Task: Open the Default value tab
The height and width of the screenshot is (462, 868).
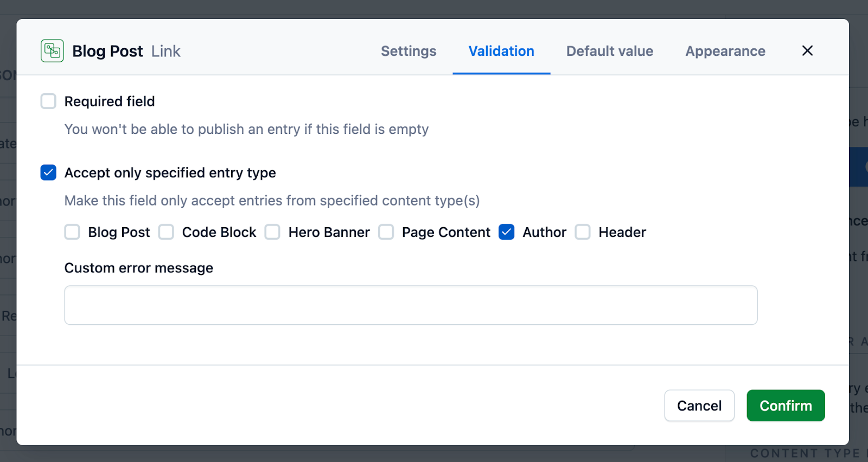Action: (x=609, y=50)
